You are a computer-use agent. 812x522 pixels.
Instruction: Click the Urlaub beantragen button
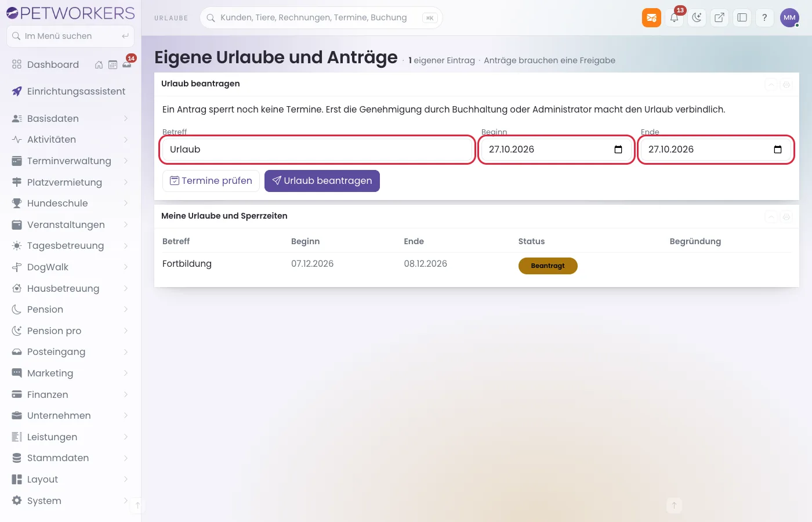coord(322,181)
